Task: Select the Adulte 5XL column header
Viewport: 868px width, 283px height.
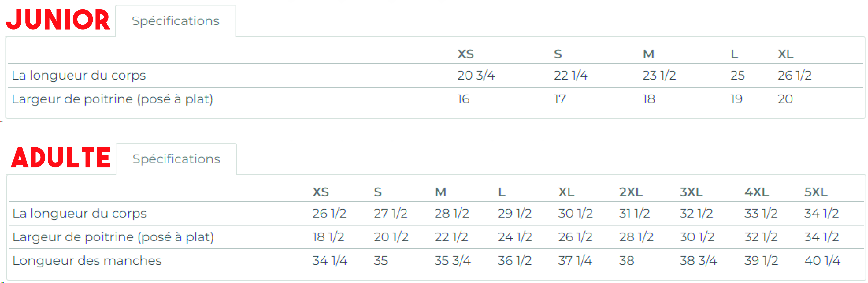Action: [816, 192]
